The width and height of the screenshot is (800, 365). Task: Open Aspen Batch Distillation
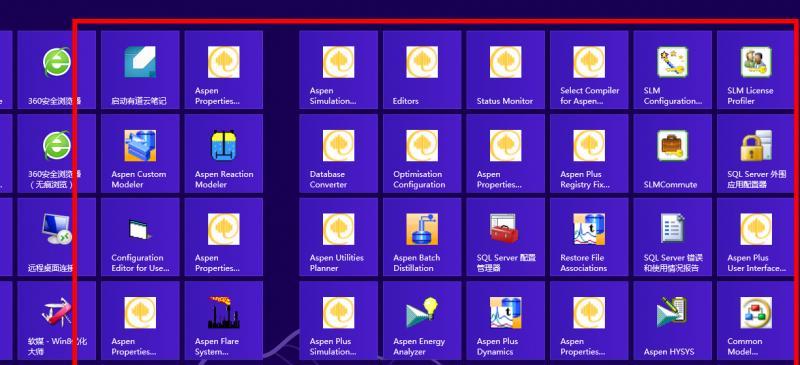click(422, 237)
